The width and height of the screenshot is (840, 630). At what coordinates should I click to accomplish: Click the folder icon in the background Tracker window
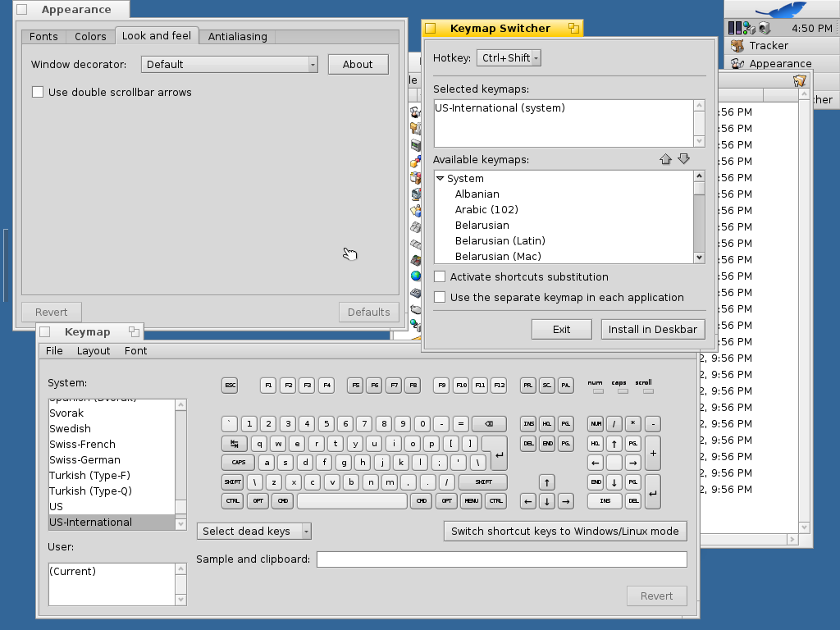click(x=799, y=81)
